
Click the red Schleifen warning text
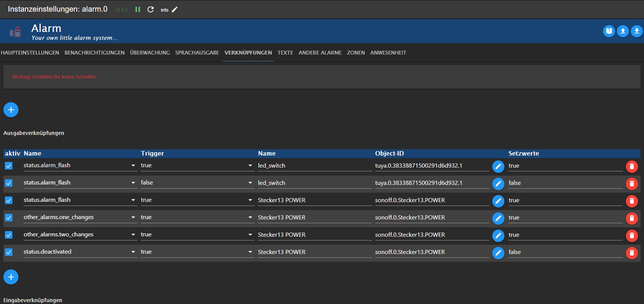click(x=55, y=77)
